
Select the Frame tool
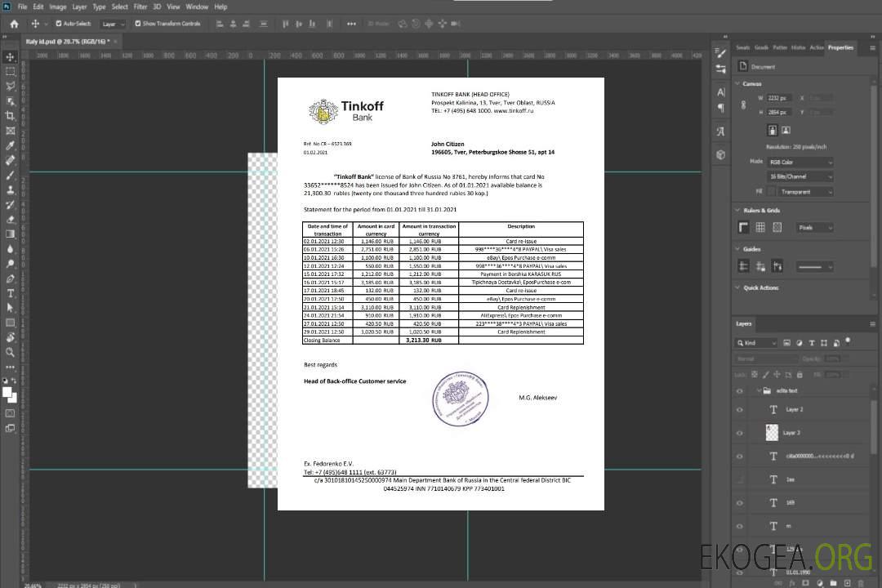coord(10,131)
